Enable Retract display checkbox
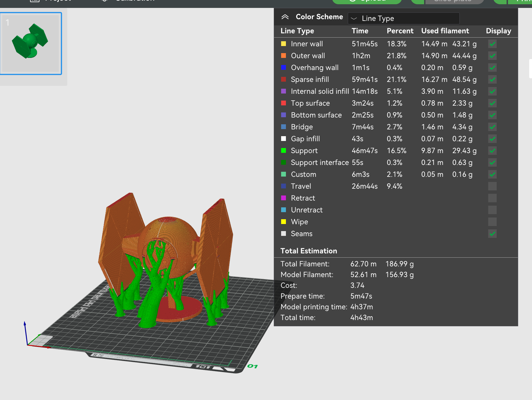Screen dimensions: 532x400 (492, 198)
